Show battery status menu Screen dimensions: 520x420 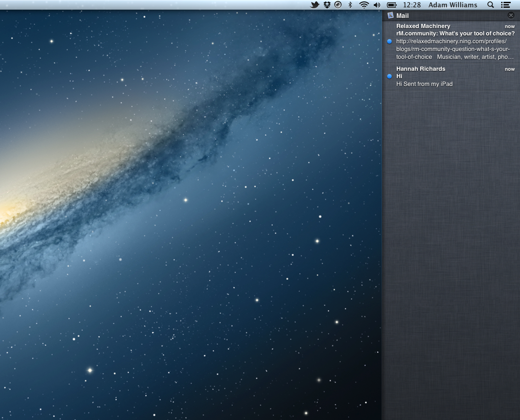click(x=392, y=5)
